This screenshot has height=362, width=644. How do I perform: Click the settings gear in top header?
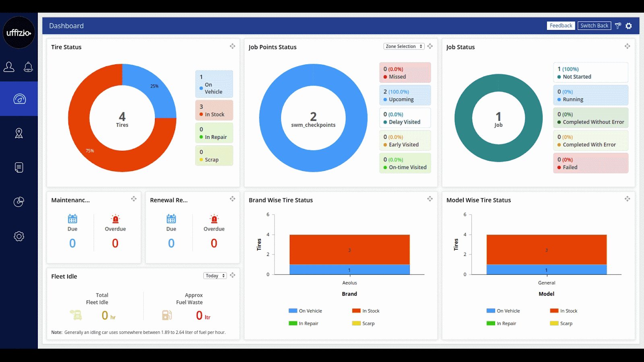pyautogui.click(x=629, y=26)
